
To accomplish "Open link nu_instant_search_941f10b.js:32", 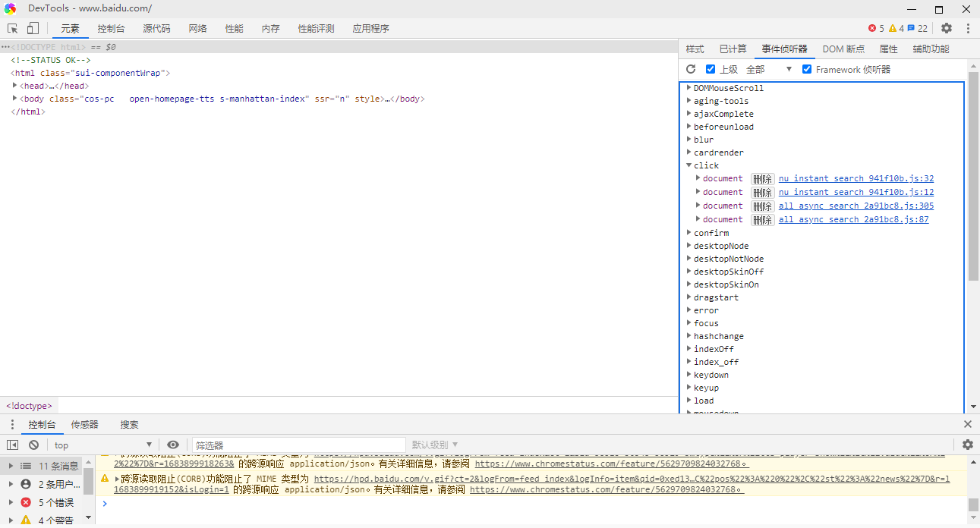I will (856, 179).
